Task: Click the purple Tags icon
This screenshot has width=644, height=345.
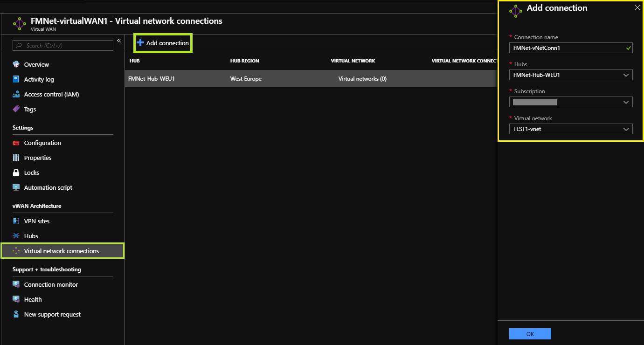Action: click(x=16, y=109)
